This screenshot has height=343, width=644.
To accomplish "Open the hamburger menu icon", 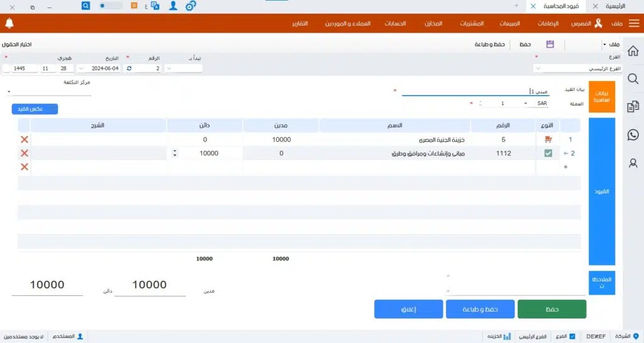I will (x=633, y=23).
